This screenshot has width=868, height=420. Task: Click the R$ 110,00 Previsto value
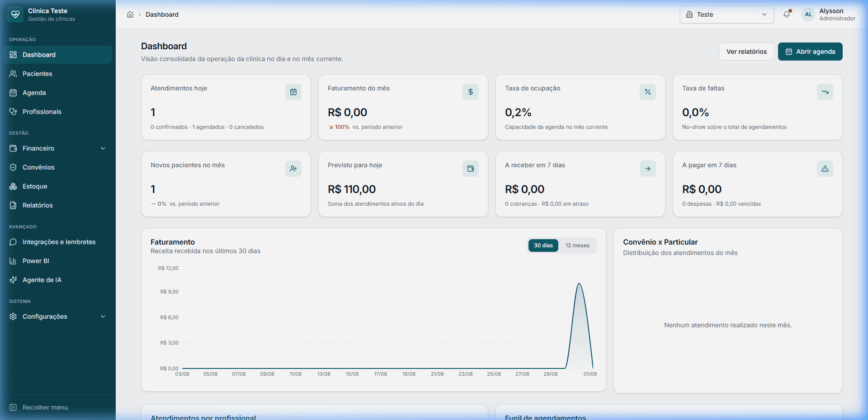[x=352, y=189]
